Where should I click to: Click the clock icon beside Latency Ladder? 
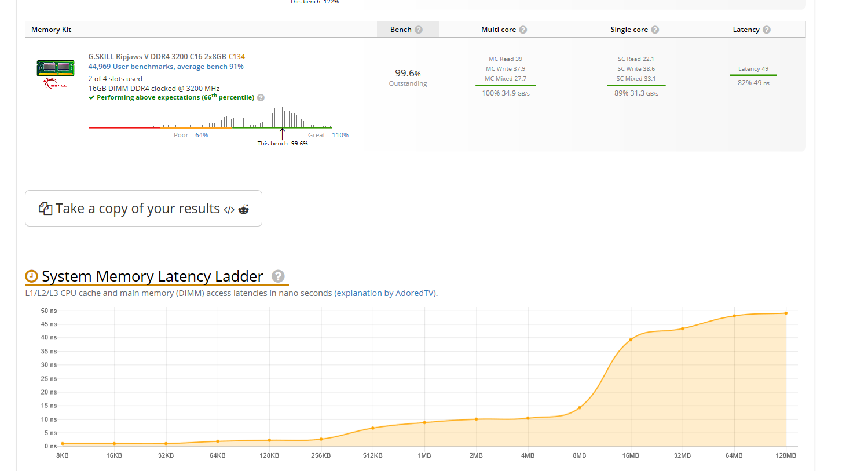tap(31, 276)
